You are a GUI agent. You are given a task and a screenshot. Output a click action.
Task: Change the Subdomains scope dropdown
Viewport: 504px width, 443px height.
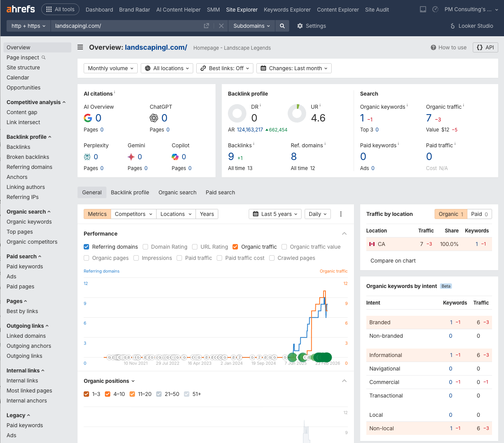point(251,26)
